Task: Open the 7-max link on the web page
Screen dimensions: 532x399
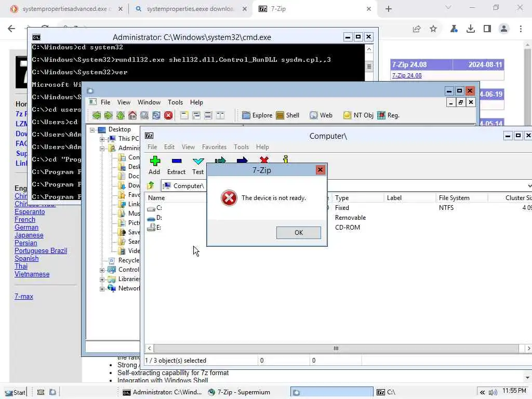Action: coord(24,297)
